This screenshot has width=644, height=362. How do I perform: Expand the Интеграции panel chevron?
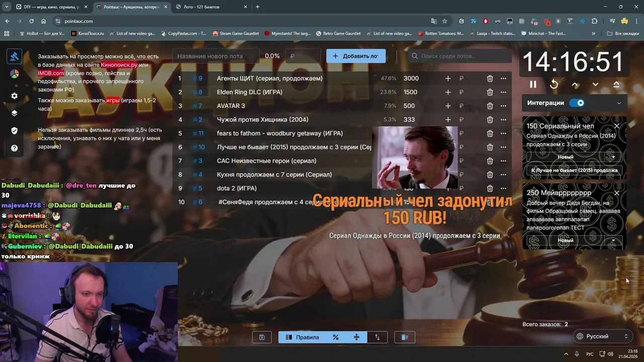point(619,103)
